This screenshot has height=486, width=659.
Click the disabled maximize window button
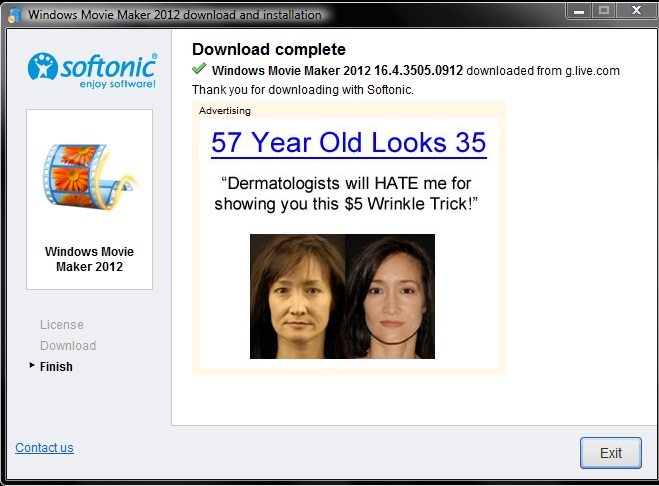click(x=604, y=11)
